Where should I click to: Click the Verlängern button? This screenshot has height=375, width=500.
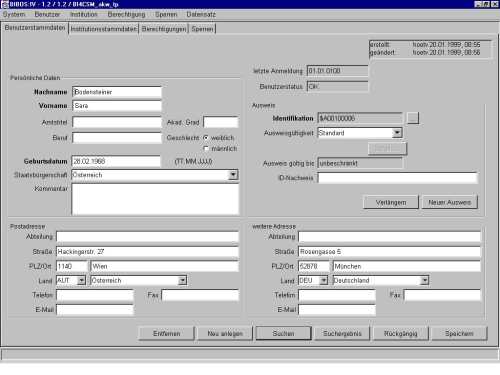tap(391, 202)
